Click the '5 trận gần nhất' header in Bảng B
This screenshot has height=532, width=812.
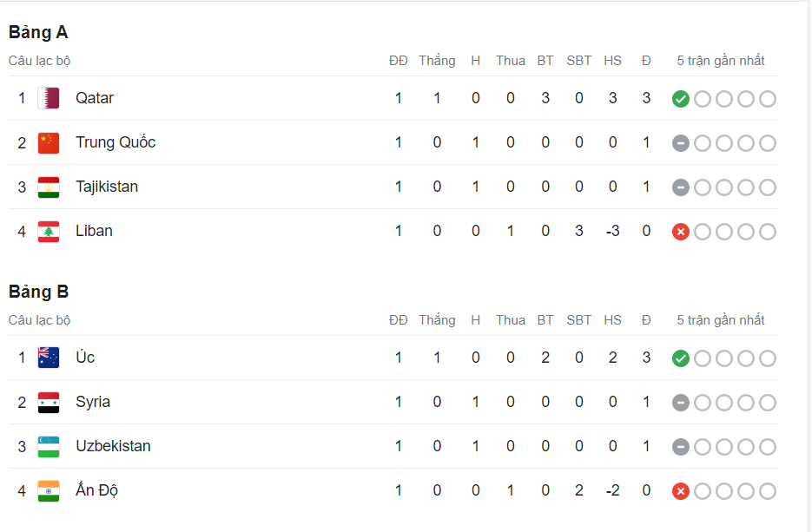[x=721, y=320]
